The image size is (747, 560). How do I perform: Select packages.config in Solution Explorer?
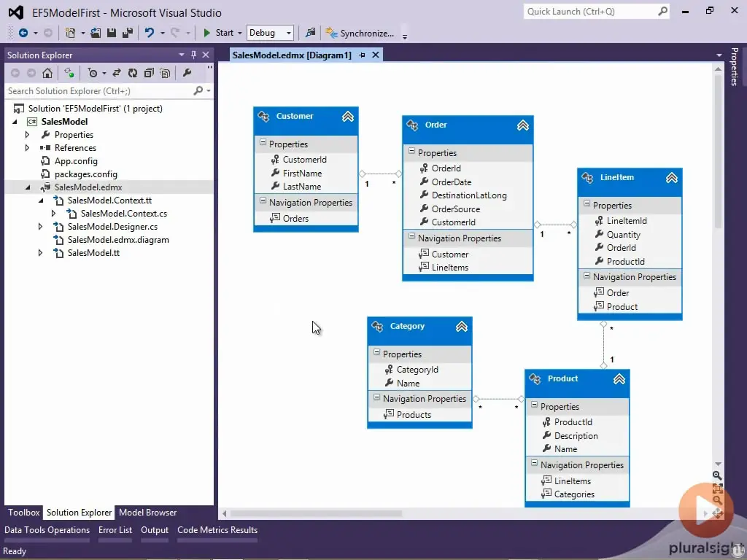pos(86,174)
